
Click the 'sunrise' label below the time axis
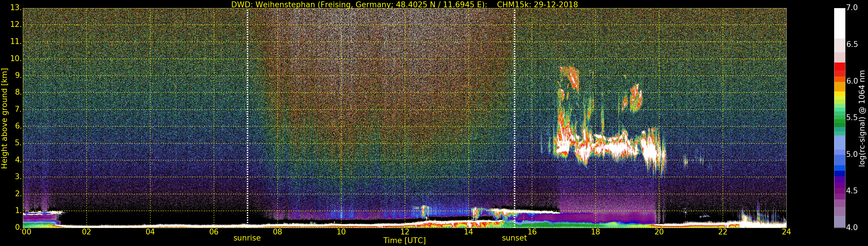click(x=247, y=238)
